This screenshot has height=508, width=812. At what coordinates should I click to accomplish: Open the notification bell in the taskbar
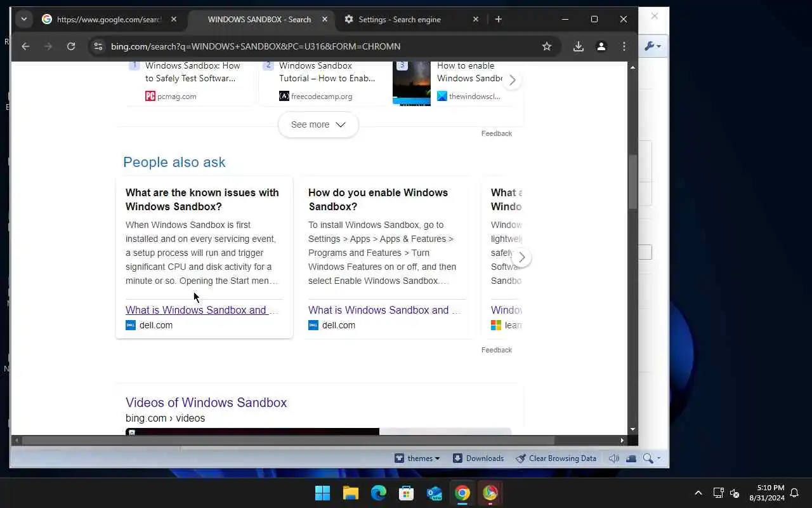[794, 493]
